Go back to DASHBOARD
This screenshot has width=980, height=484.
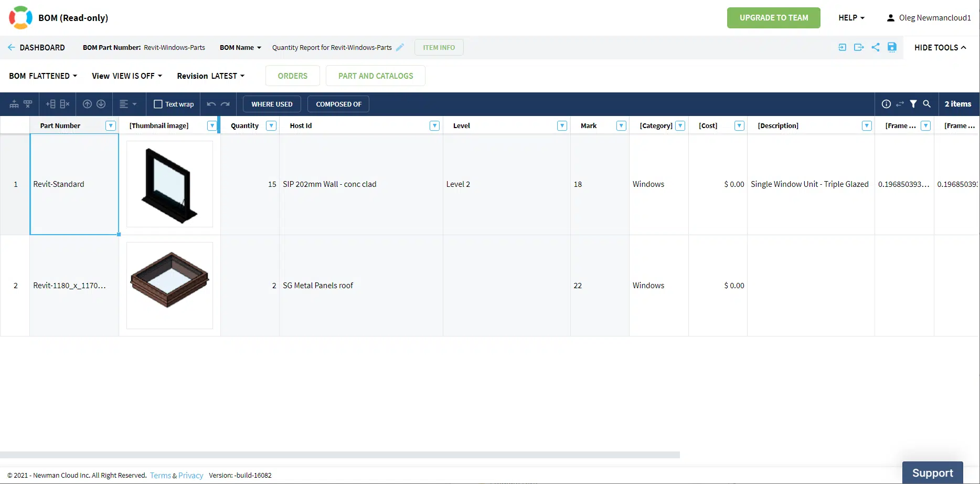(x=42, y=47)
